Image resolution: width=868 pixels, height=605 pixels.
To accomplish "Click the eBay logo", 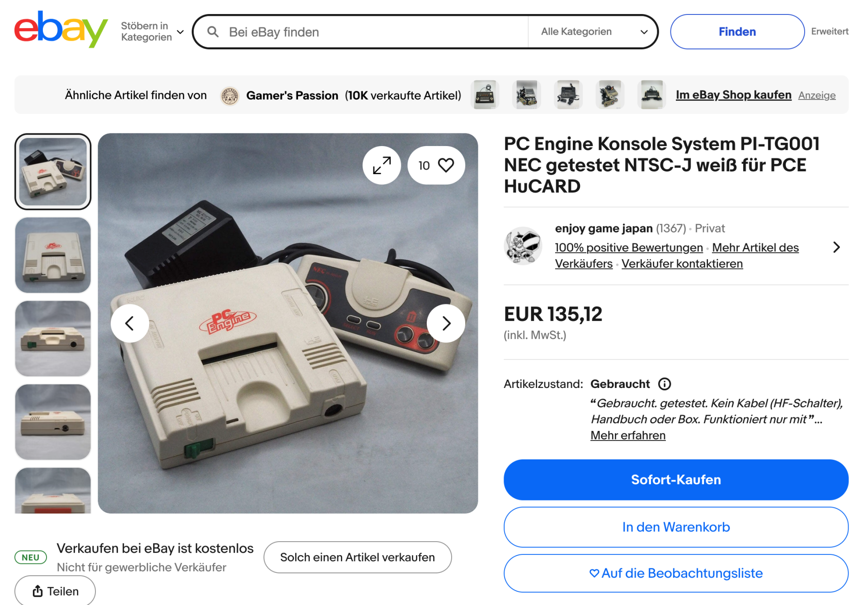I will click(61, 29).
